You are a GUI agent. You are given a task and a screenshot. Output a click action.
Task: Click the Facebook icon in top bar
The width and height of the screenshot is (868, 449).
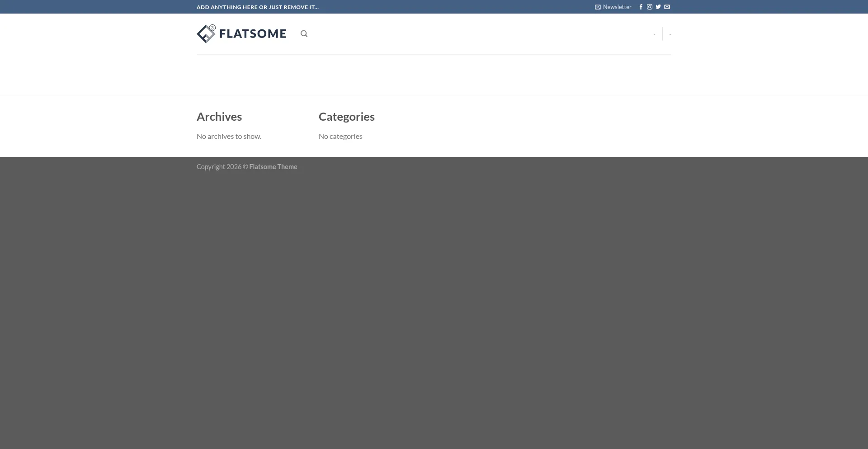coord(641,7)
